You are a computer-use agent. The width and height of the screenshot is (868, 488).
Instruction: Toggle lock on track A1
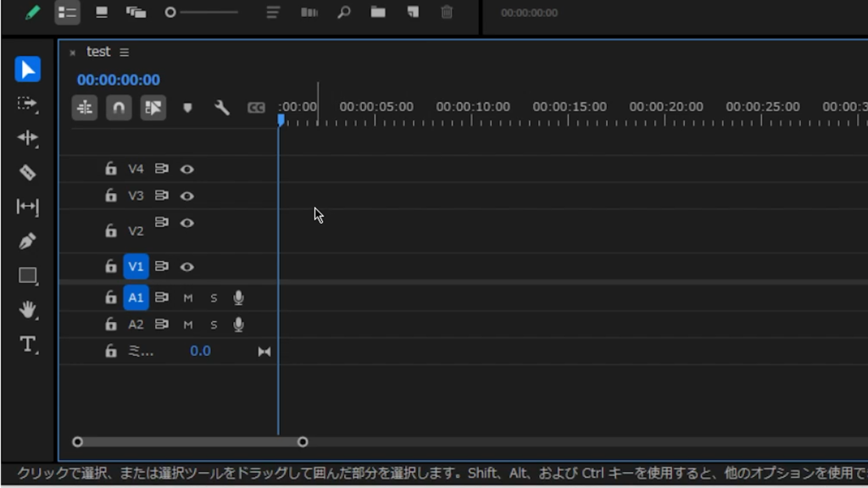pyautogui.click(x=111, y=297)
